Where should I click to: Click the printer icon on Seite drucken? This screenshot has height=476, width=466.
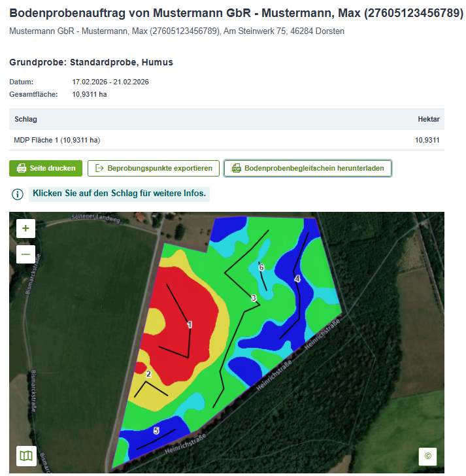pyautogui.click(x=22, y=169)
